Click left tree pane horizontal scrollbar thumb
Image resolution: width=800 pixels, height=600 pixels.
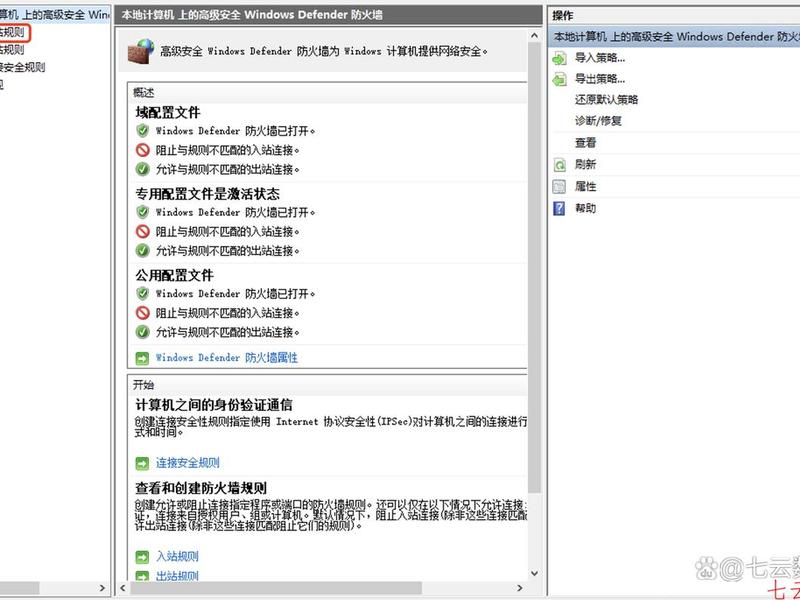[19, 588]
